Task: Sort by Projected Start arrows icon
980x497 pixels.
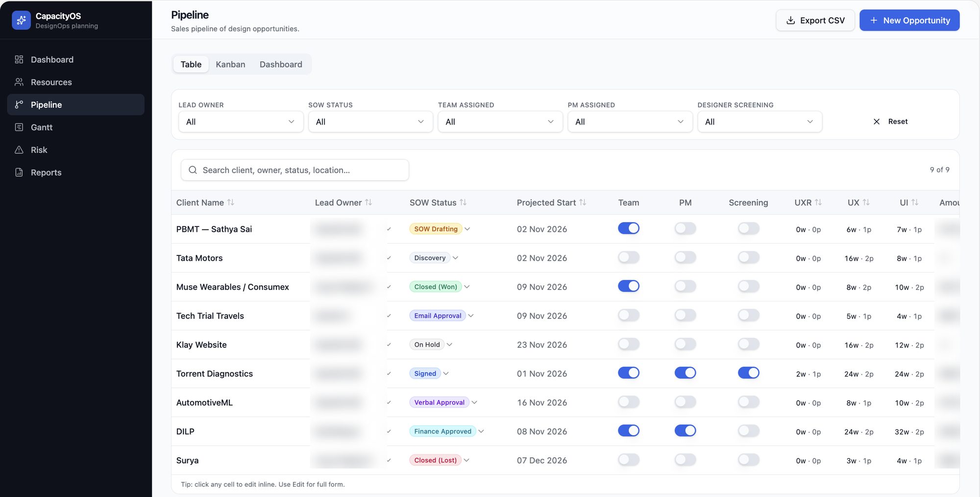Action: 583,202
